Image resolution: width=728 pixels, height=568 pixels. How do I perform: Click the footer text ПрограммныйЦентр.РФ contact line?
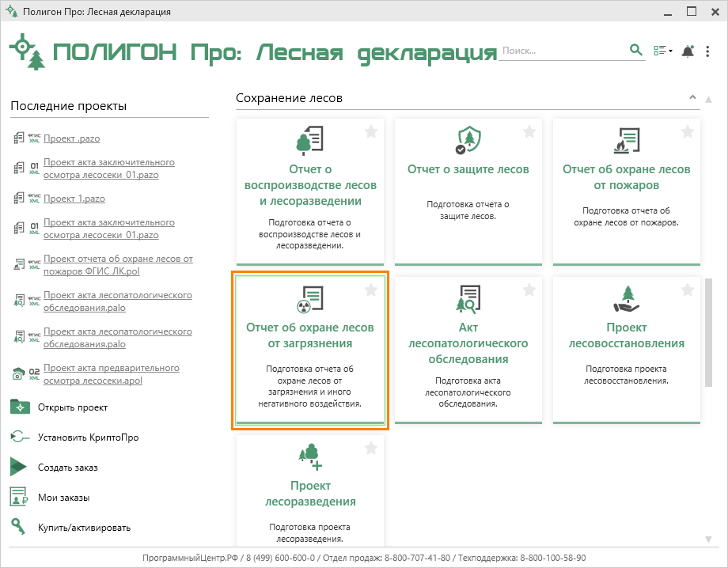tap(364, 558)
